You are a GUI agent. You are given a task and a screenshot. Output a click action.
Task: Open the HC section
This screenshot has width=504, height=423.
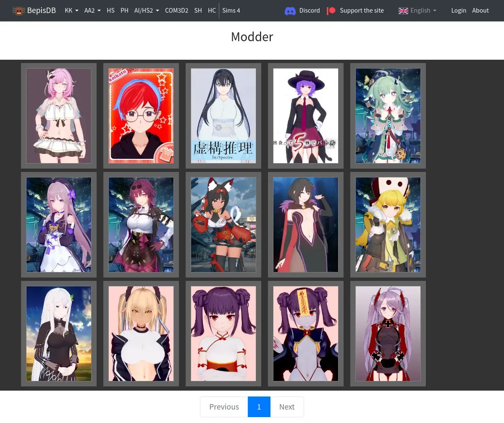point(212,11)
